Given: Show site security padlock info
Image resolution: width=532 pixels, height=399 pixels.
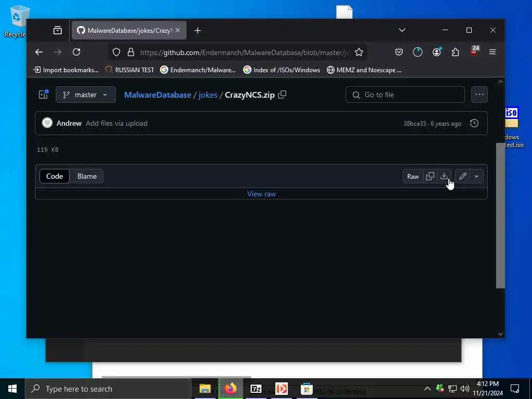Looking at the screenshot, I should click(130, 52).
